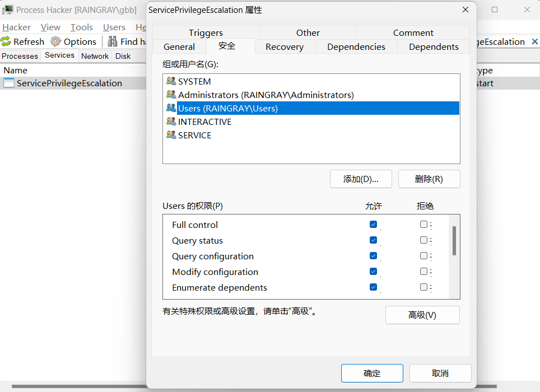Click the INTERACTIVE group icon
Screen dimensions: 540x392
[x=171, y=122]
